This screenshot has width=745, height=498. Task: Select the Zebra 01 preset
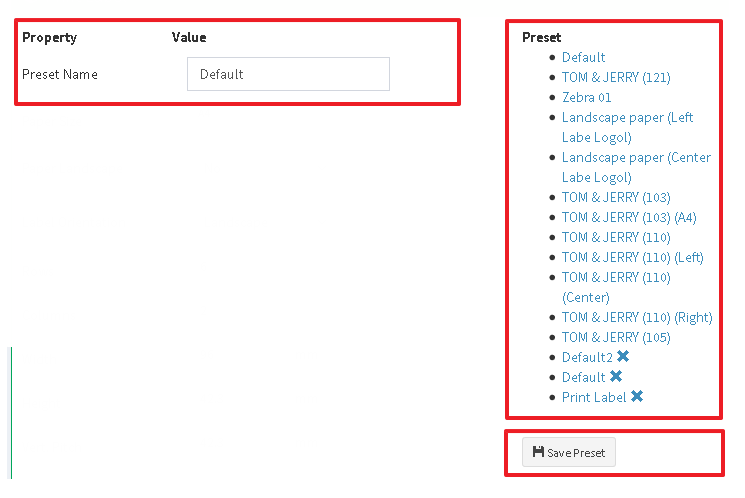pos(586,97)
